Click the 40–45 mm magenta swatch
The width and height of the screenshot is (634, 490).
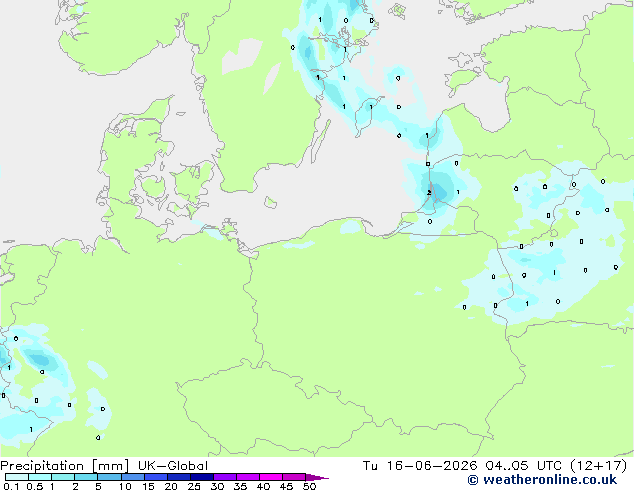pyautogui.click(x=271, y=477)
